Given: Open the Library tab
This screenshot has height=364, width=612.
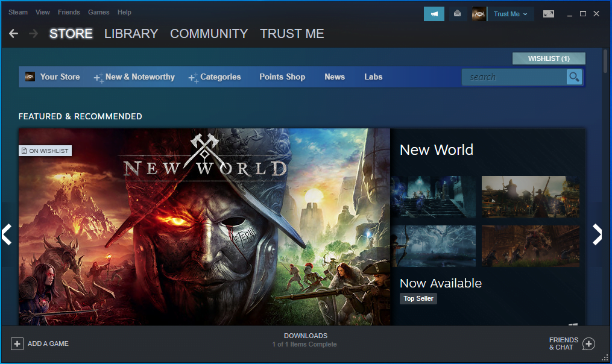Looking at the screenshot, I should (x=131, y=34).
